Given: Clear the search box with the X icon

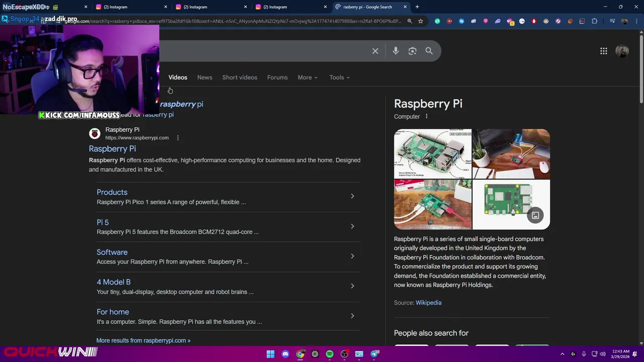Looking at the screenshot, I should point(375,51).
